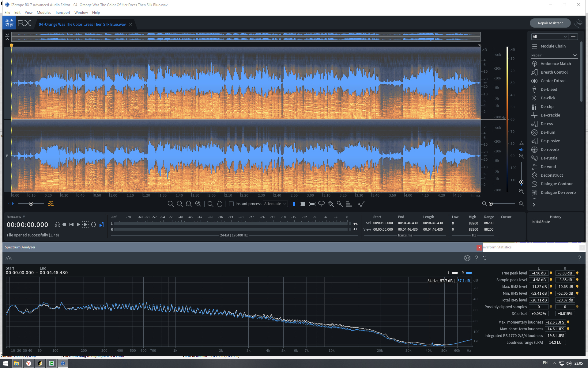The height and width of the screenshot is (368, 588).
Task: Click the De-click module icon
Action: coord(534,98)
